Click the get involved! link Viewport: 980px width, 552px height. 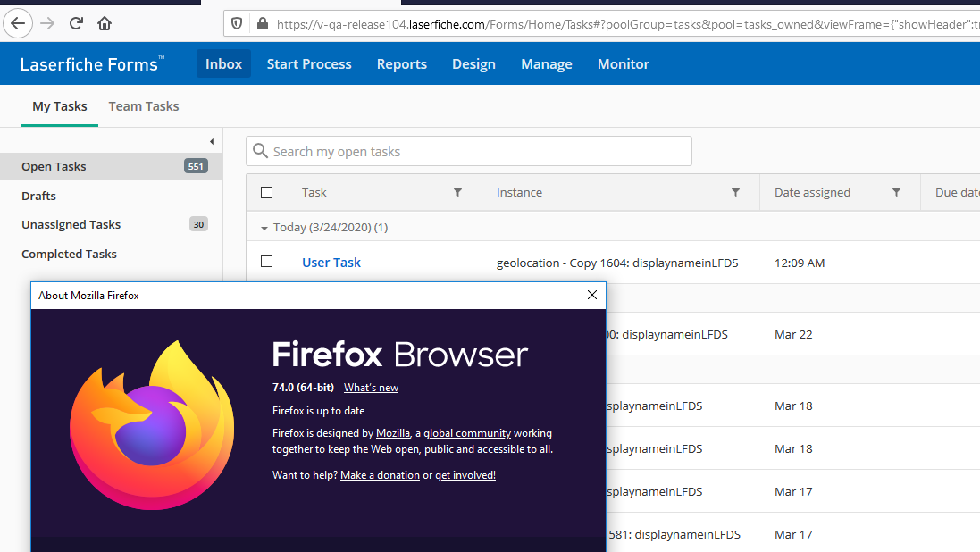(465, 475)
